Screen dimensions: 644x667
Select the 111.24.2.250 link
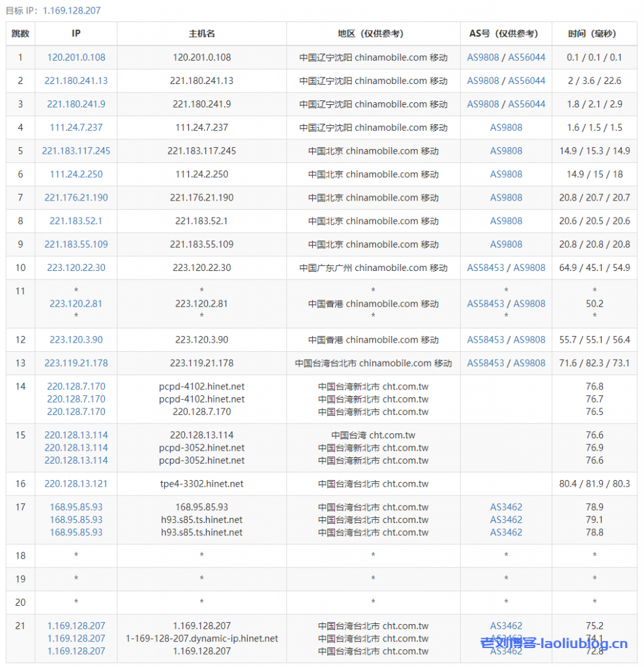75,174
